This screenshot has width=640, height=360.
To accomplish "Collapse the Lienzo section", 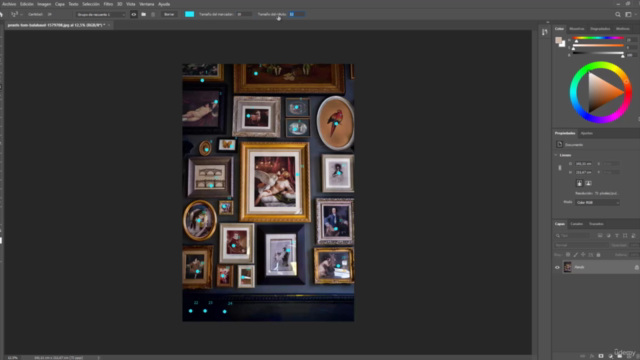I will 556,155.
